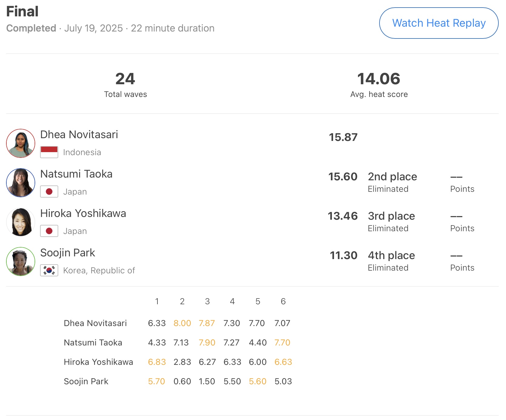The width and height of the screenshot is (506, 420).
Task: Click Soojin Park's highlighted 5.70 score
Action: pos(157,381)
